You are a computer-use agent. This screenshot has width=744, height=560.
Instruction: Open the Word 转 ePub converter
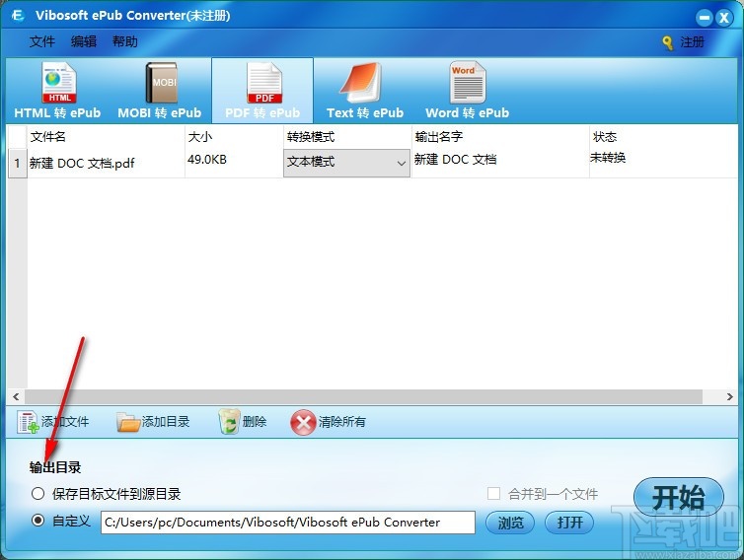[x=468, y=91]
